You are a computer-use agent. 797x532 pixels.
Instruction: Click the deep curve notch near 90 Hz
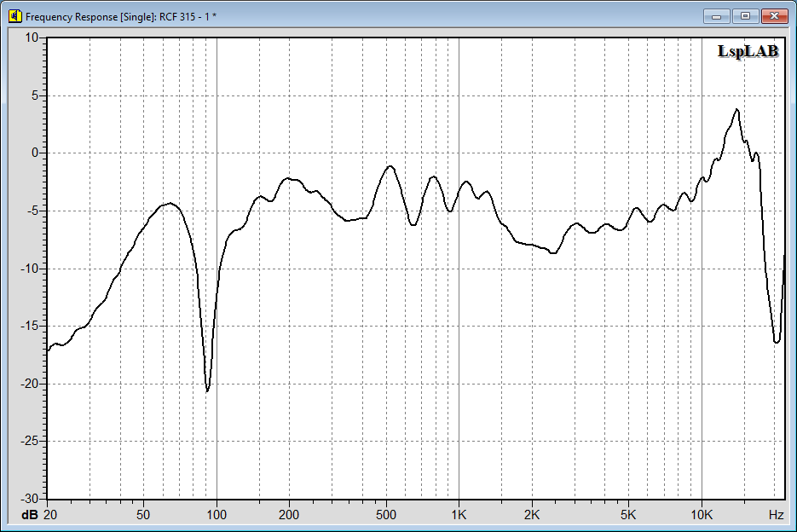click(207, 390)
